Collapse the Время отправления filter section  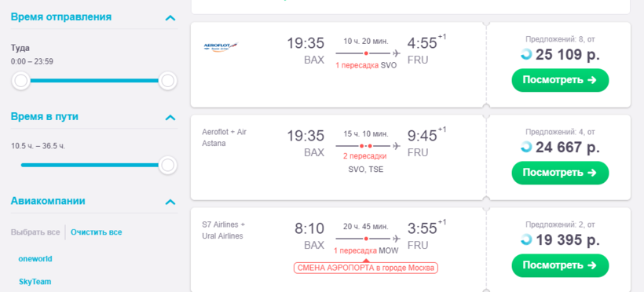pos(170,17)
